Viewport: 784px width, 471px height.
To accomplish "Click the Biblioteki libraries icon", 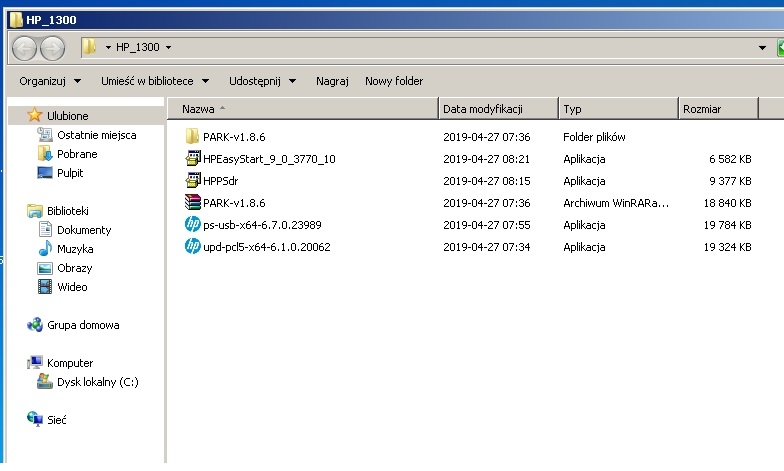I will point(34,210).
